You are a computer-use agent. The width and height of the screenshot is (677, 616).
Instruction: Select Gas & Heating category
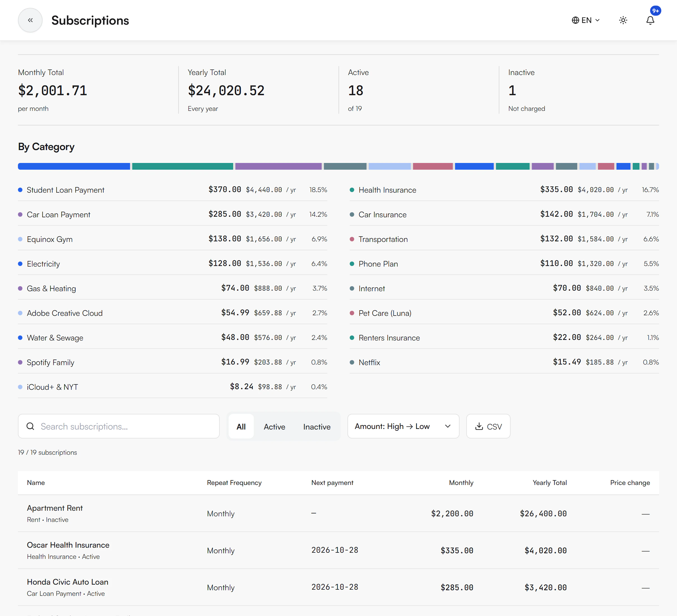(x=173, y=288)
